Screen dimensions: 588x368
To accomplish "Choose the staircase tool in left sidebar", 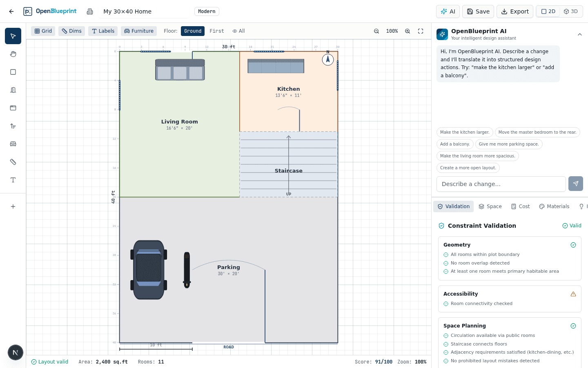I will point(13,126).
